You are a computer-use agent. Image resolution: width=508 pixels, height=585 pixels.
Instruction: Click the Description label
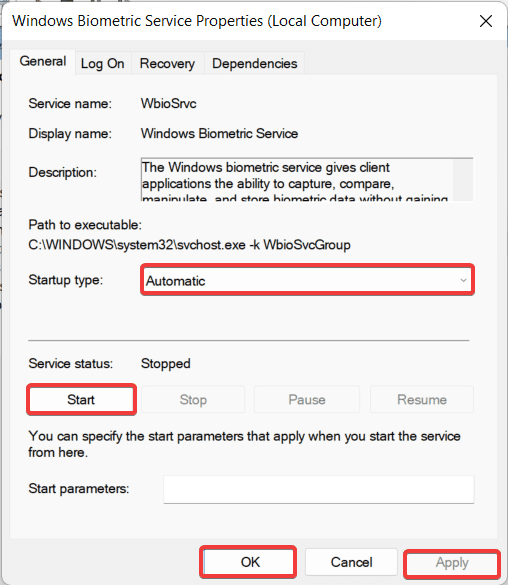pos(63,172)
